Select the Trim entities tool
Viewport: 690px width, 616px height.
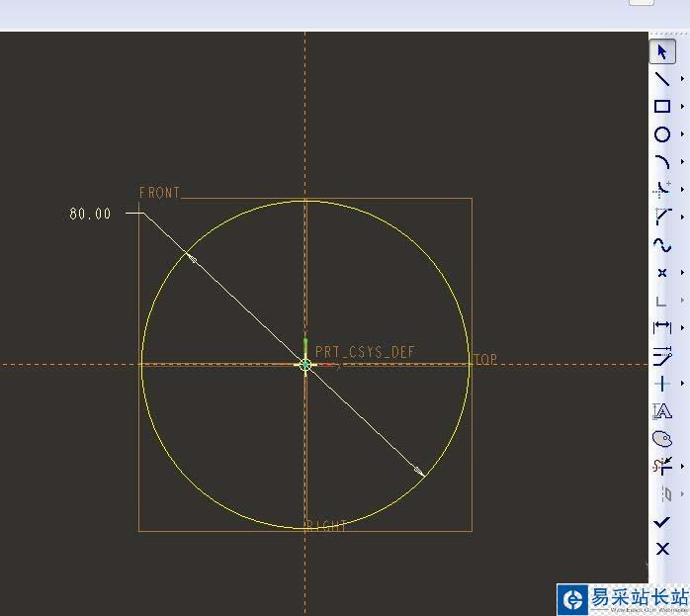662,466
